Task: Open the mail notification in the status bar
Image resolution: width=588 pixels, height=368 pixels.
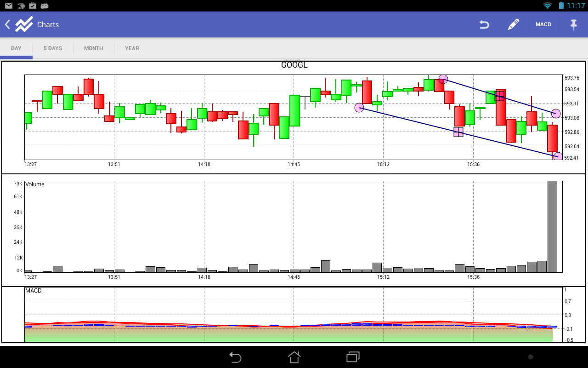Action: 9,6
